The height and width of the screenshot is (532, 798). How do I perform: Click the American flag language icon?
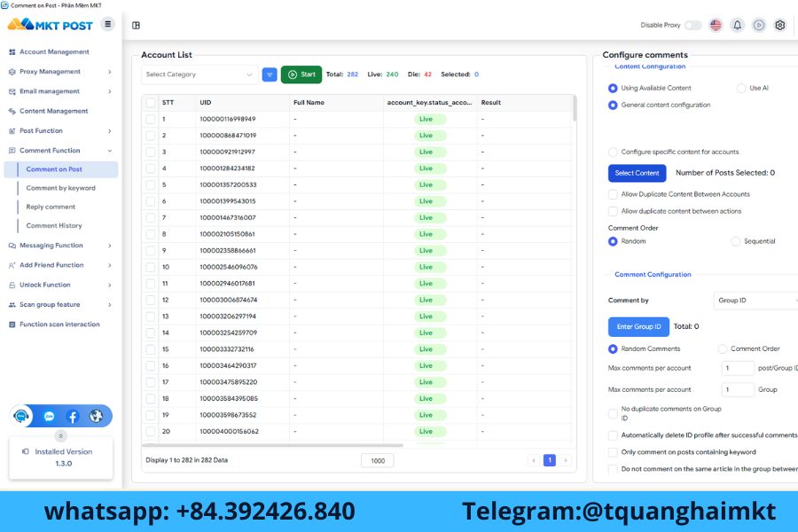(x=716, y=25)
